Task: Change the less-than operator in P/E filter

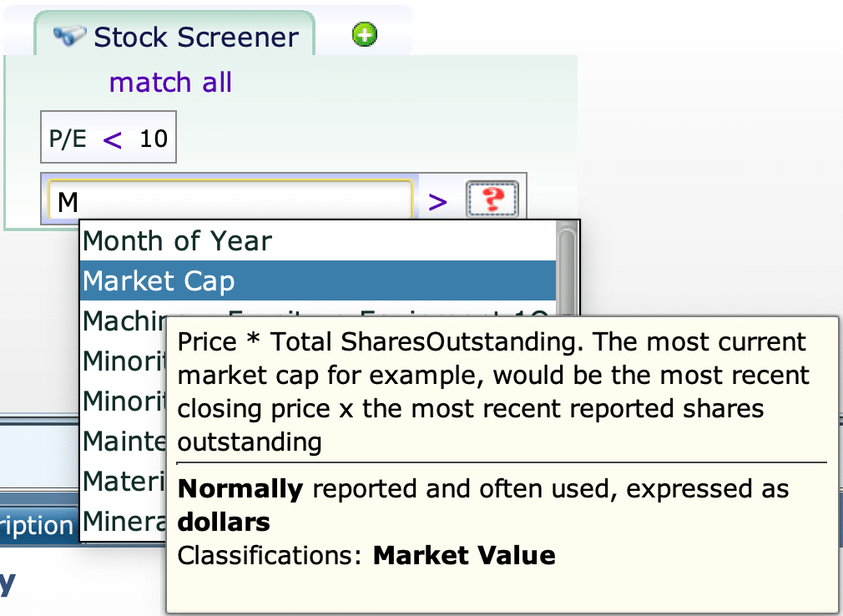Action: (112, 139)
